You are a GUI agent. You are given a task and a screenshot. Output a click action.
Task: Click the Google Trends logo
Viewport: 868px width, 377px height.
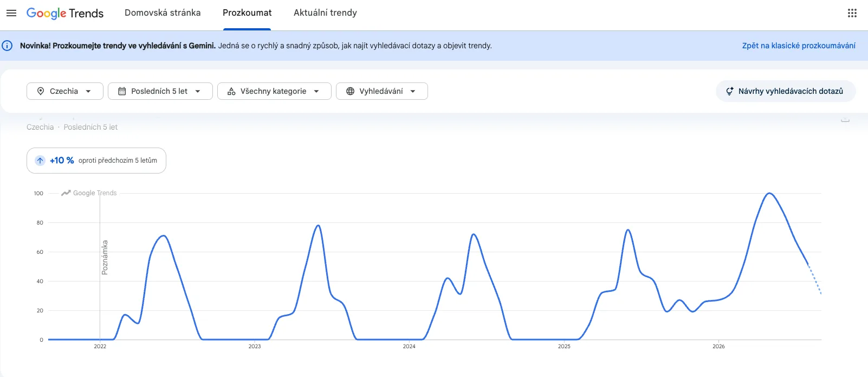pyautogui.click(x=65, y=13)
